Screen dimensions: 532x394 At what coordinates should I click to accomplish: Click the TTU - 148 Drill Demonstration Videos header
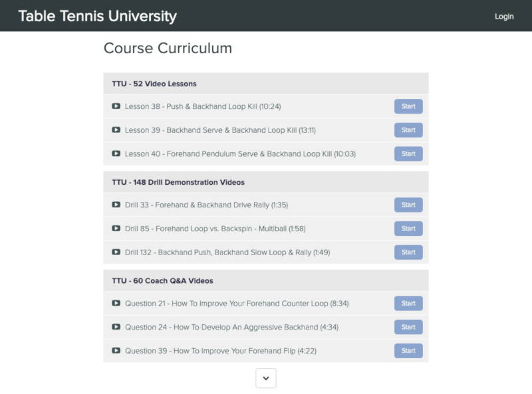266,182
